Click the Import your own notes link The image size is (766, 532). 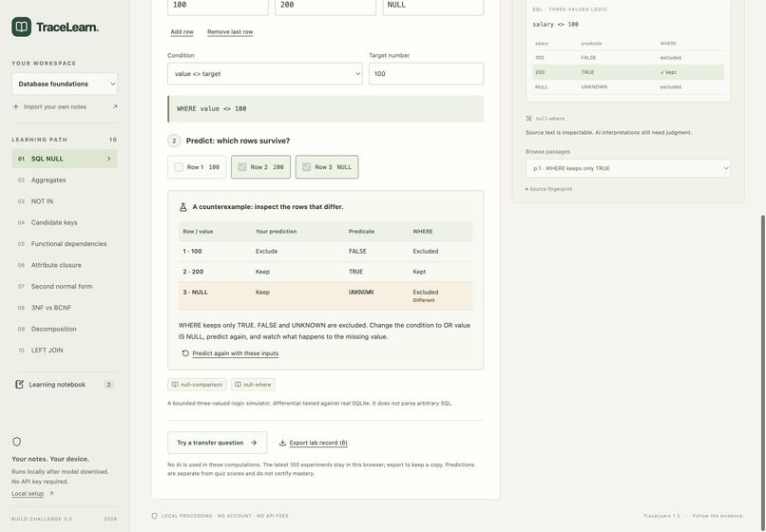[x=55, y=106]
